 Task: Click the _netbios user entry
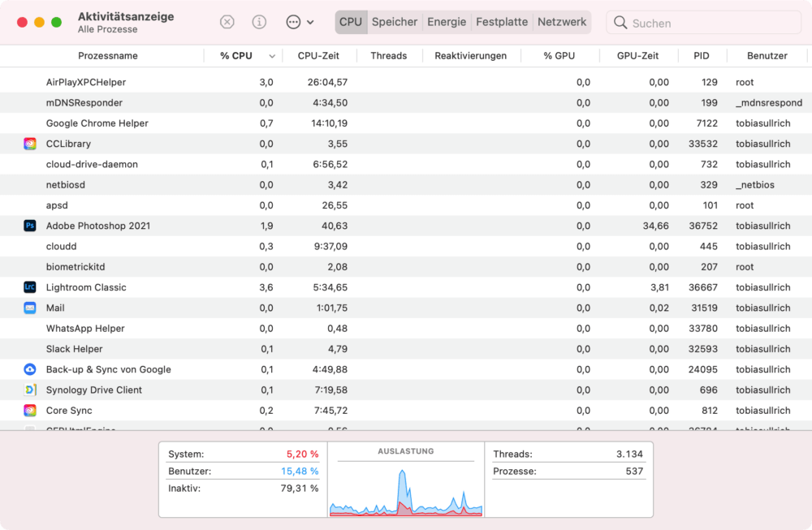click(x=755, y=185)
